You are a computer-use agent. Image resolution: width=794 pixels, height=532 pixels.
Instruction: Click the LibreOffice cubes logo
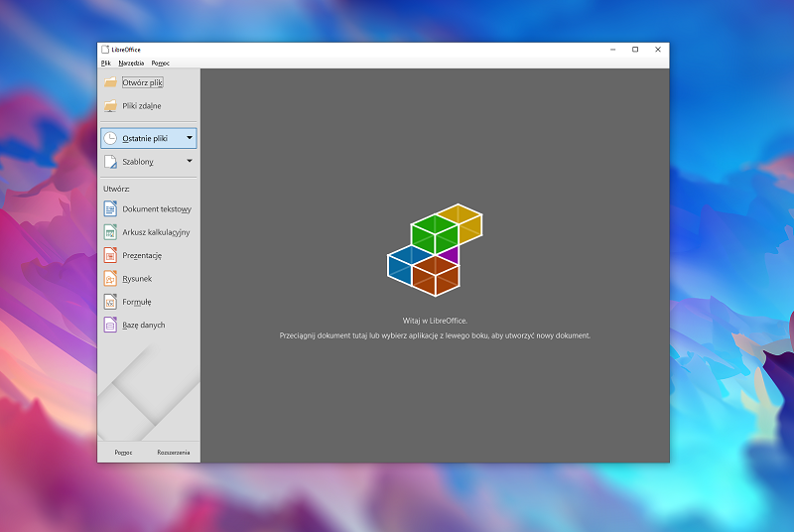[x=435, y=250]
